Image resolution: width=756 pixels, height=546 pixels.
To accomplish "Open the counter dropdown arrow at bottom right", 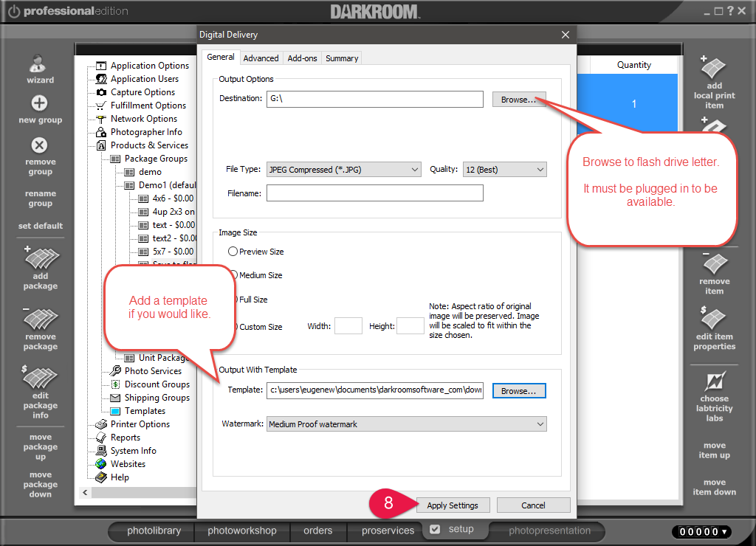I will pos(724,531).
